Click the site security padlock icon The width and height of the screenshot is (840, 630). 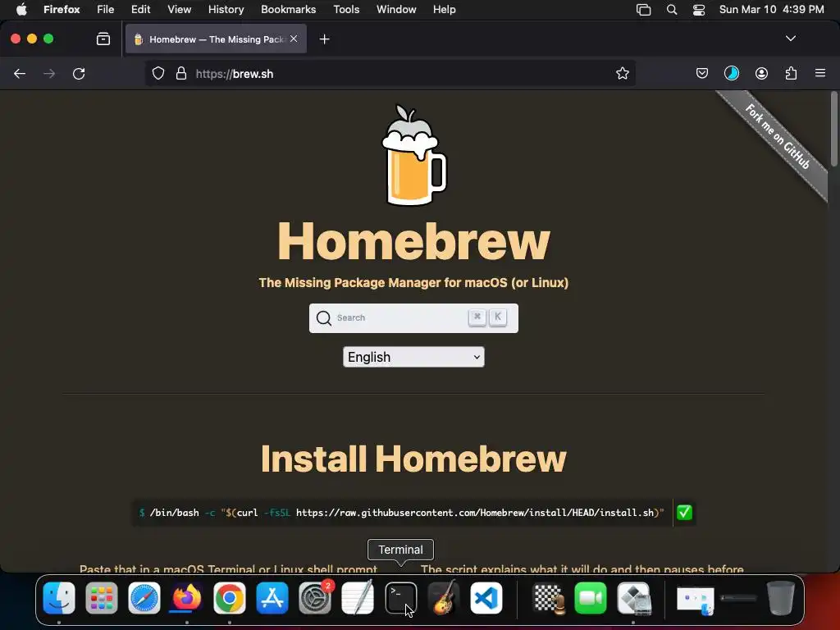(x=181, y=73)
